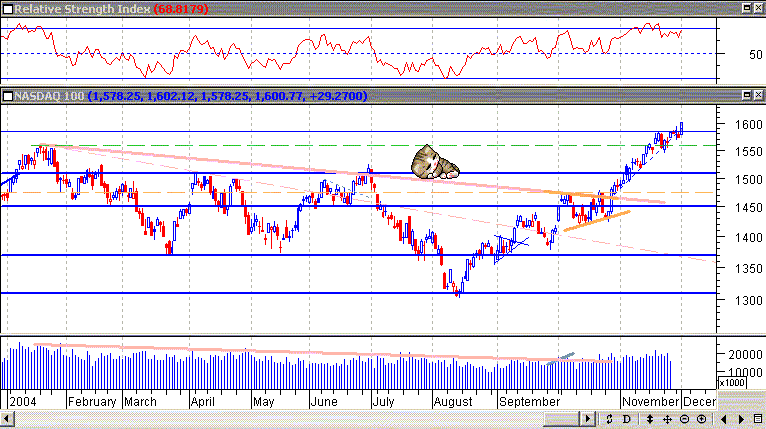Click the 'August' date axis label
The width and height of the screenshot is (766, 429).
click(453, 402)
